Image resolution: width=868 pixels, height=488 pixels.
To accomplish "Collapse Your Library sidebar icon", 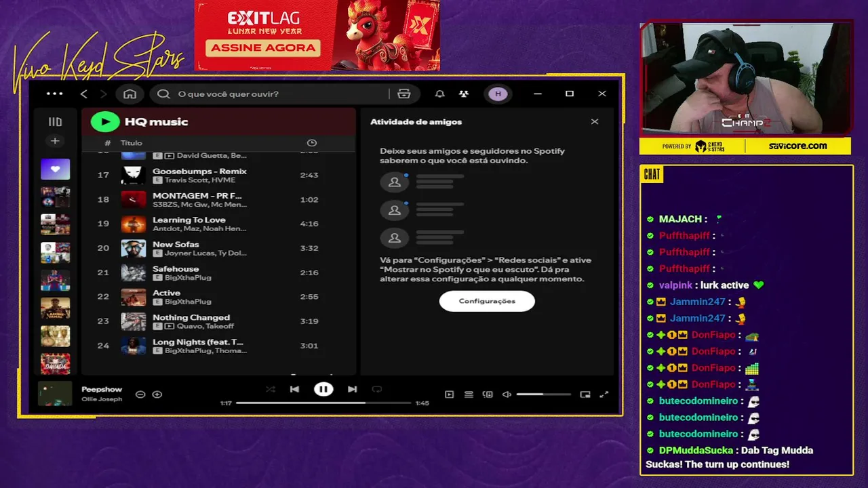I will pyautogui.click(x=55, y=122).
